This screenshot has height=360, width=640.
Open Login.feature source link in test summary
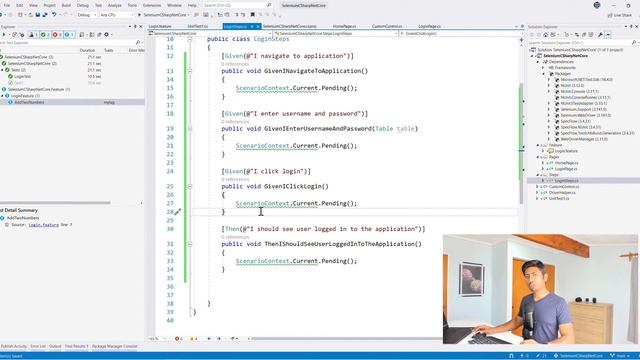coord(44,225)
